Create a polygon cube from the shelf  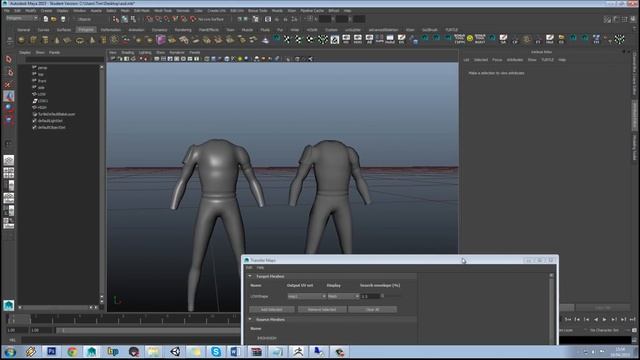[33, 40]
